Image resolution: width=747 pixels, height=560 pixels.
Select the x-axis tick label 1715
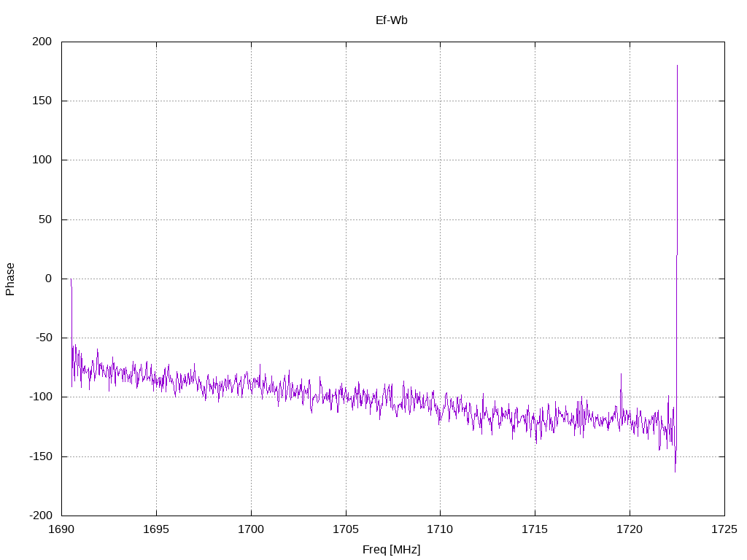(x=535, y=529)
